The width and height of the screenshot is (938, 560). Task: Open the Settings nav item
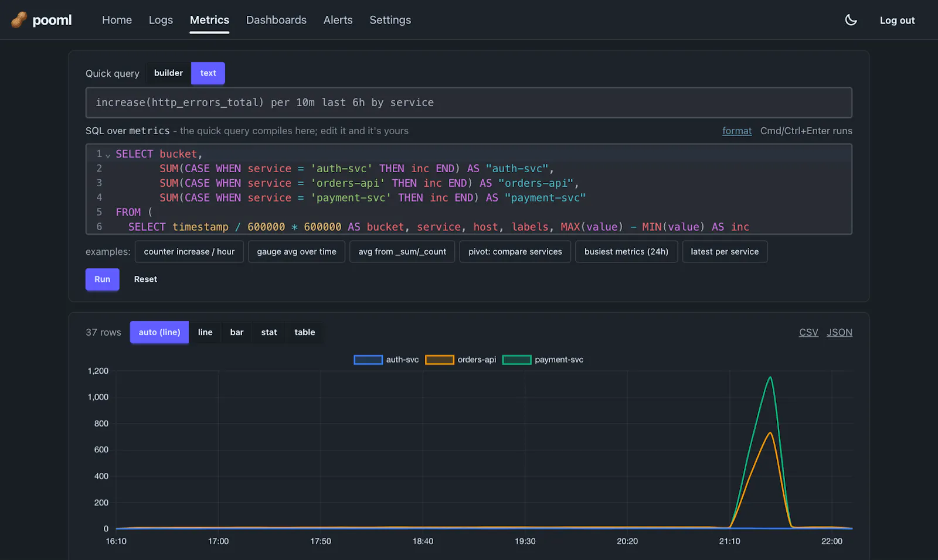[x=390, y=20]
